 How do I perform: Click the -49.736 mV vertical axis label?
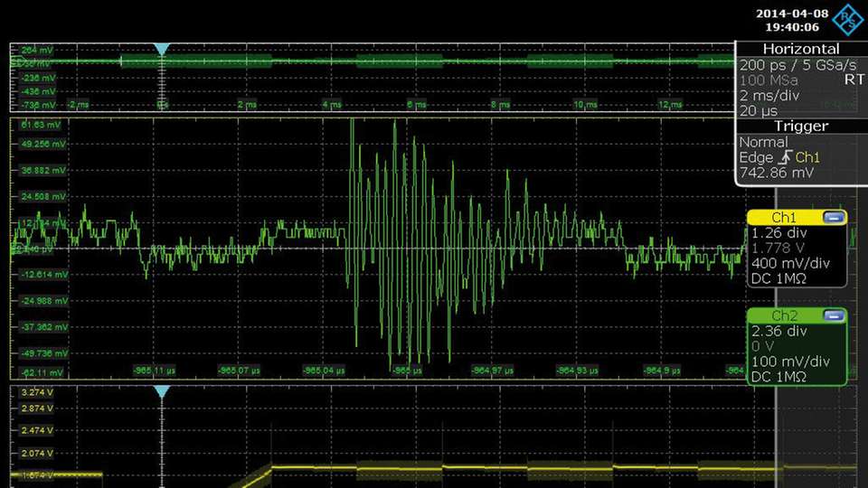(x=43, y=353)
